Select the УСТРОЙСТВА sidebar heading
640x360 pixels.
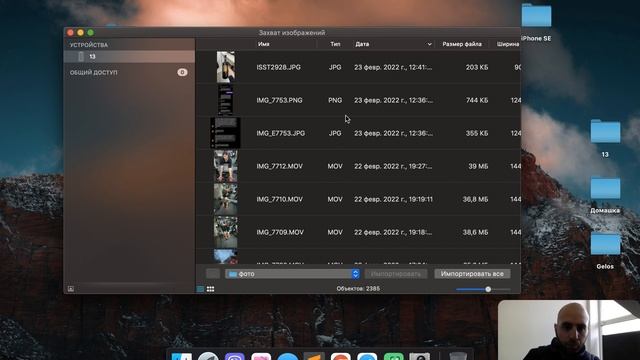(x=89, y=45)
